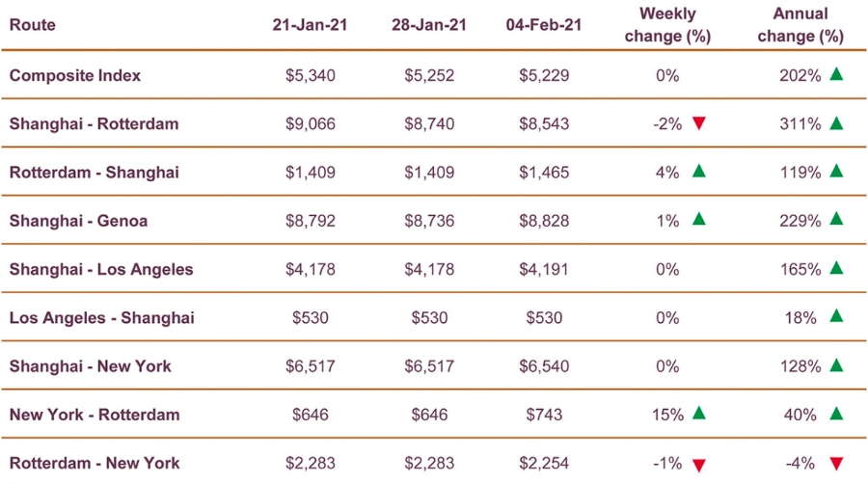
Task: Click the green arrow beside Shanghai - New York 128%
Action: point(836,365)
